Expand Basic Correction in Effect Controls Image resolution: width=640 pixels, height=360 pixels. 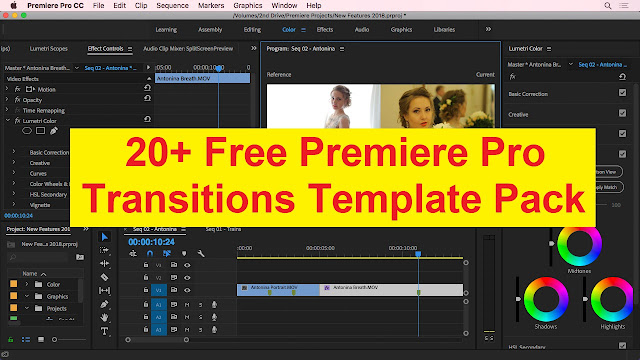pos(13,152)
